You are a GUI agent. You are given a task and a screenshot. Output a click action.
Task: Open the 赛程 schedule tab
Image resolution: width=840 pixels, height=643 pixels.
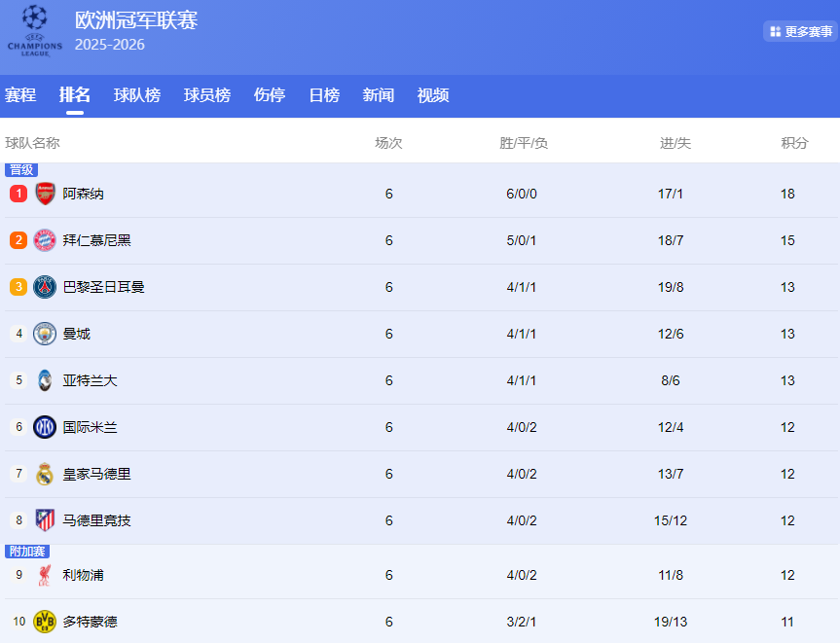(x=20, y=95)
